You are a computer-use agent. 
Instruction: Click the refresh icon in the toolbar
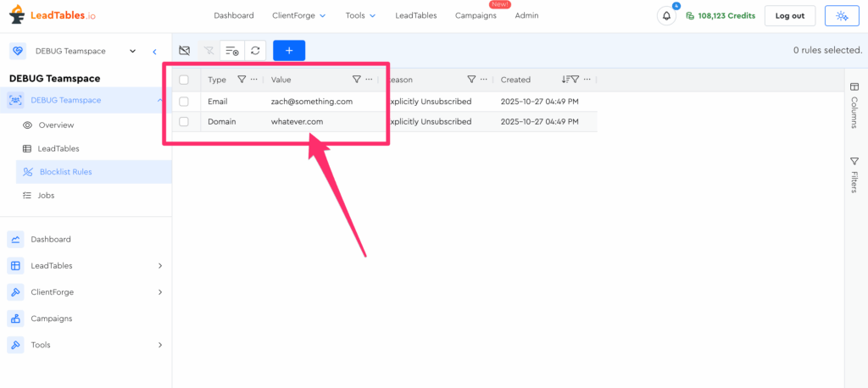pyautogui.click(x=255, y=51)
